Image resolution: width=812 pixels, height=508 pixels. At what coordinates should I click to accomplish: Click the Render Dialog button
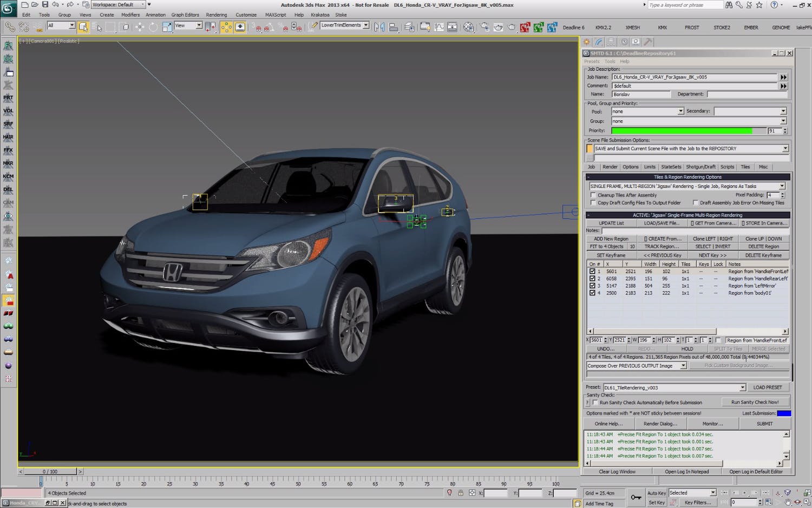(659, 424)
